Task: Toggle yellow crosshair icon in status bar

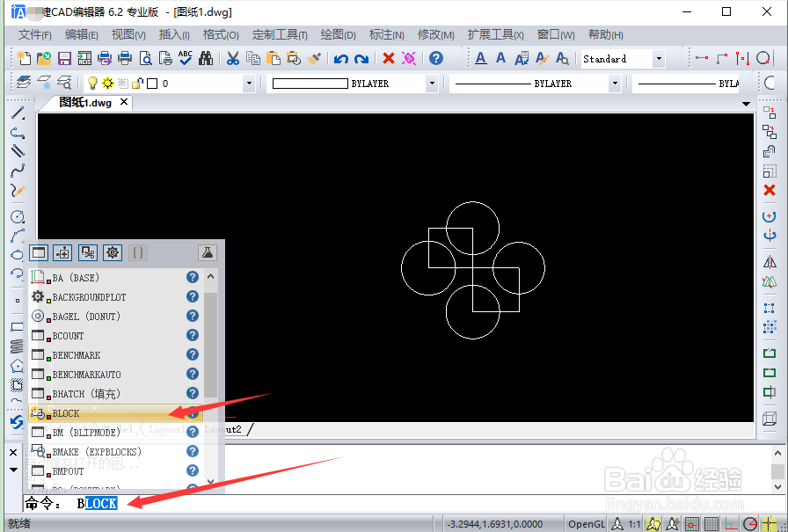Action: (x=769, y=524)
